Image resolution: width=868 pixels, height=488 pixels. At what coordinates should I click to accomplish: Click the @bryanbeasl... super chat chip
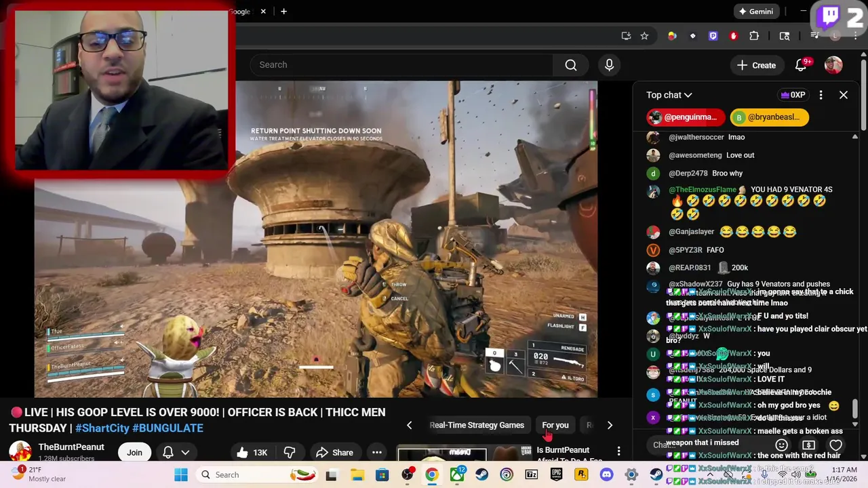click(x=769, y=117)
